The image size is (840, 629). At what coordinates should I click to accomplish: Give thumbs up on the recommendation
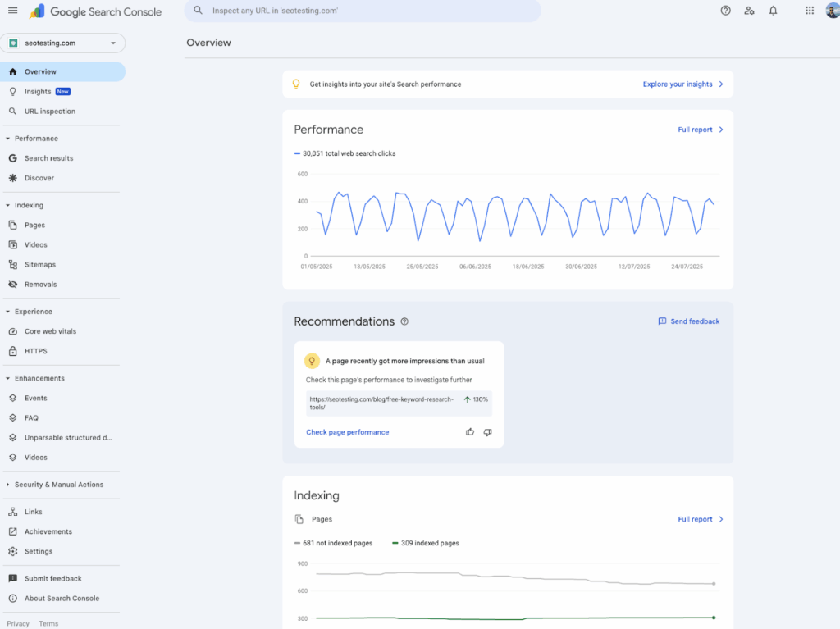470,432
